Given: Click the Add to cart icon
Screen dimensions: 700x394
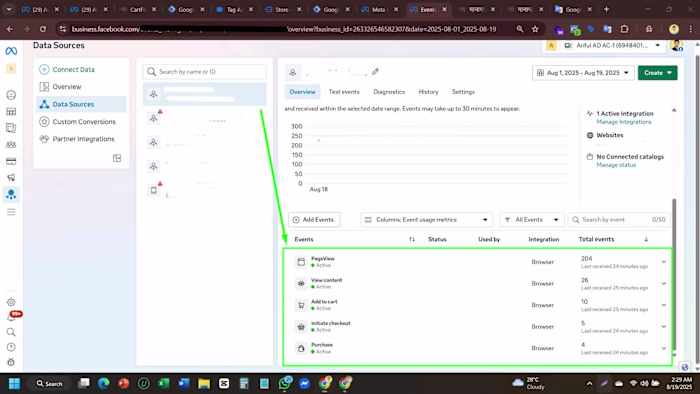Looking at the screenshot, I should click(301, 305).
